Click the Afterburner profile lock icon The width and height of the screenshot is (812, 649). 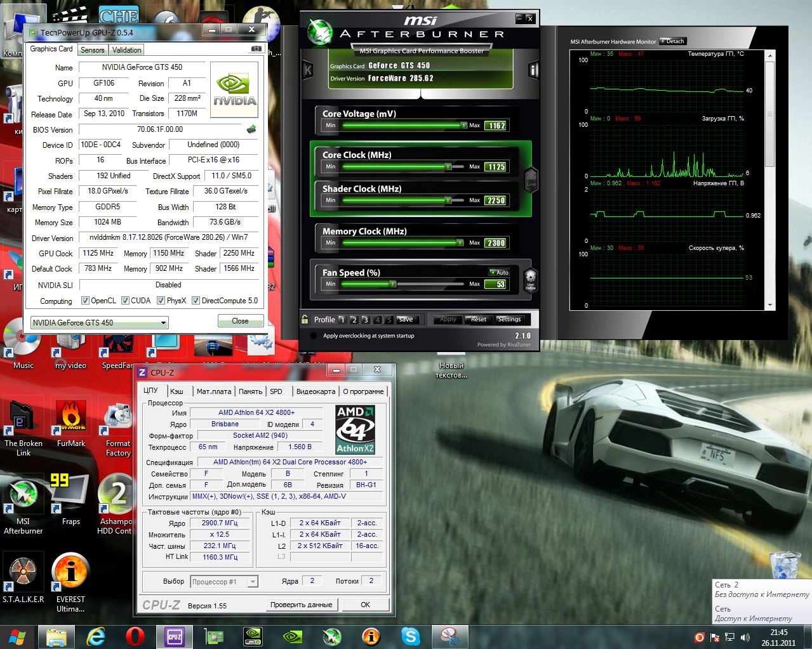point(305,319)
